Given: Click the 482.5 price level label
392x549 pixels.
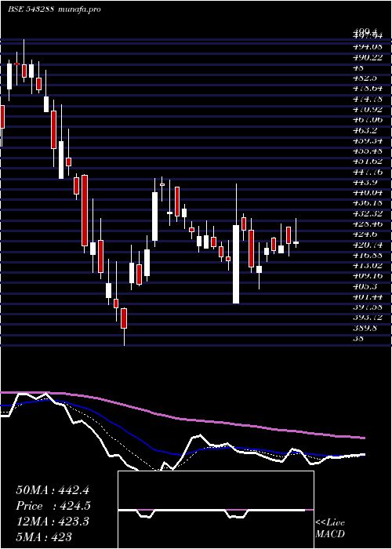Looking at the screenshot, I should coord(365,78).
